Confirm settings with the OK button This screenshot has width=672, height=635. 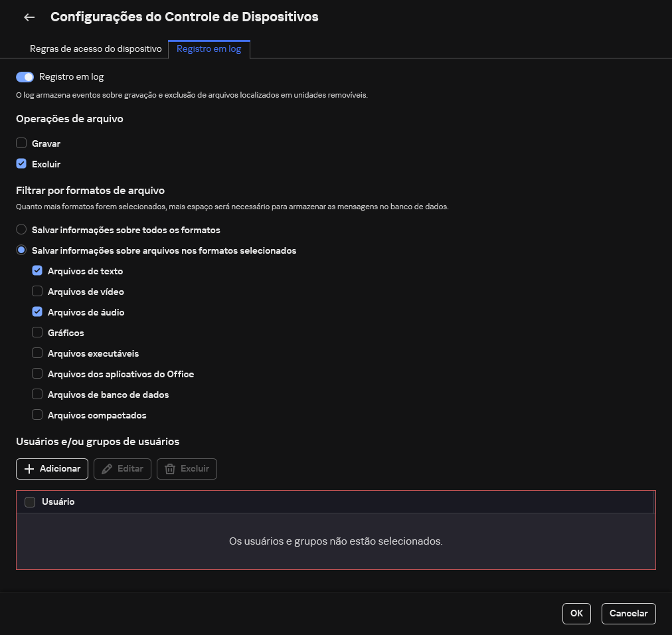(x=576, y=613)
